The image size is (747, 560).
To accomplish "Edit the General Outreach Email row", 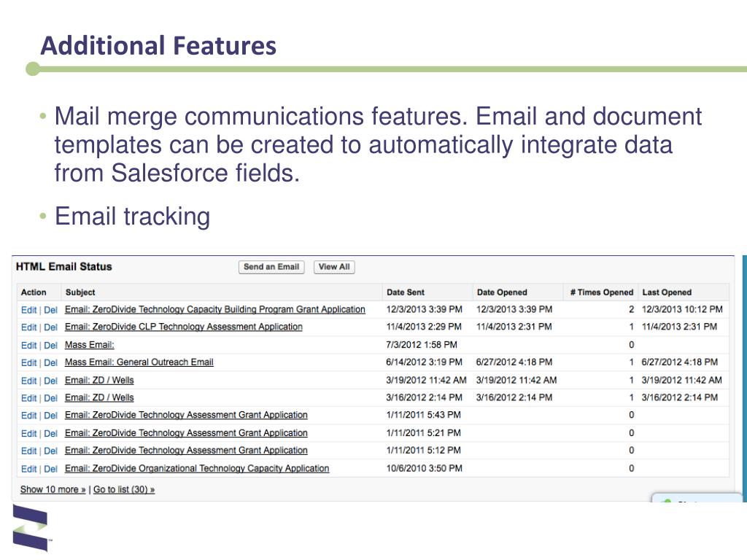I will tap(28, 363).
